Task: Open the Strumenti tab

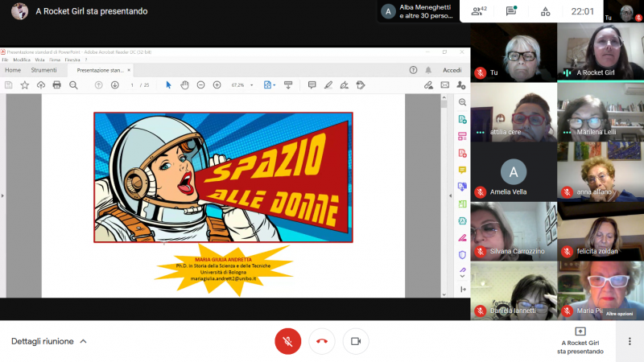Action: (x=44, y=70)
